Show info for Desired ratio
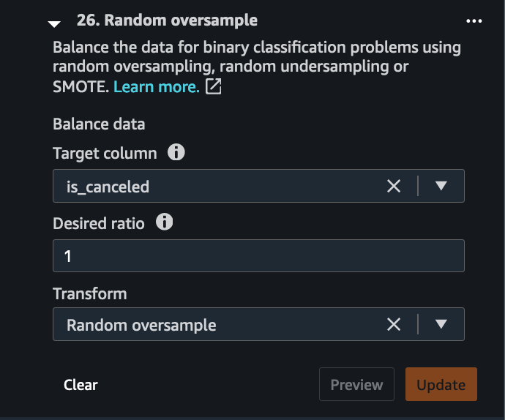505x420 pixels. click(164, 222)
